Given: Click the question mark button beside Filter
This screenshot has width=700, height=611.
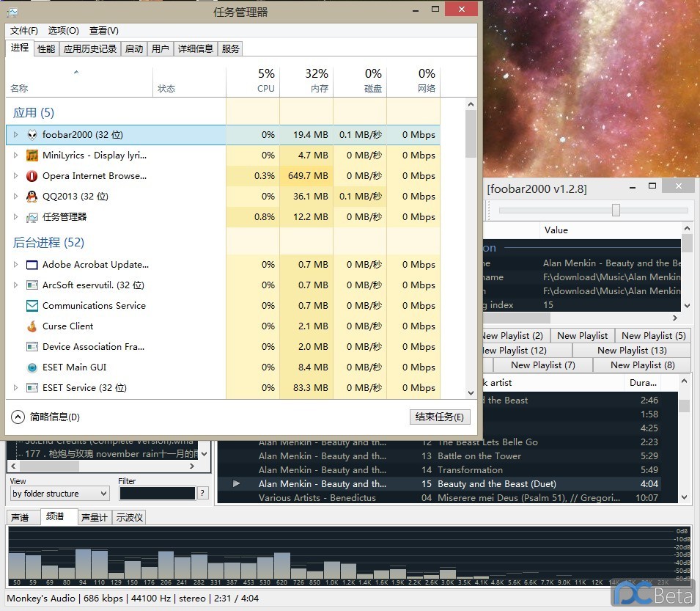Looking at the screenshot, I should pyautogui.click(x=203, y=493).
